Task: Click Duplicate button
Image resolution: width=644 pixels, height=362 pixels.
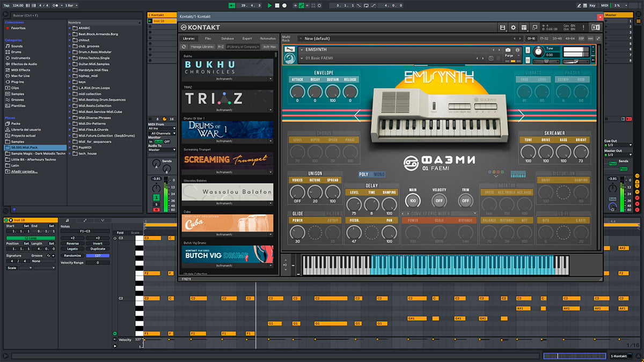Action: click(98, 249)
